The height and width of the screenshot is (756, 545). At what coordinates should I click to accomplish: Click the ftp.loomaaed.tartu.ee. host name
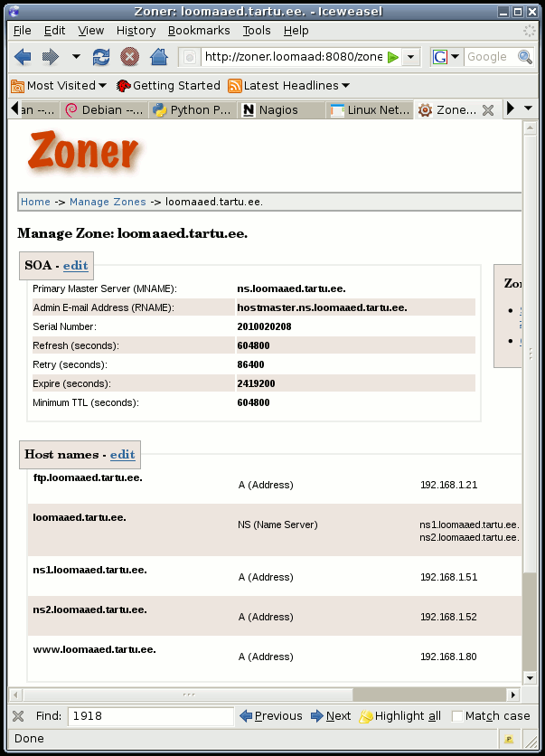point(88,477)
